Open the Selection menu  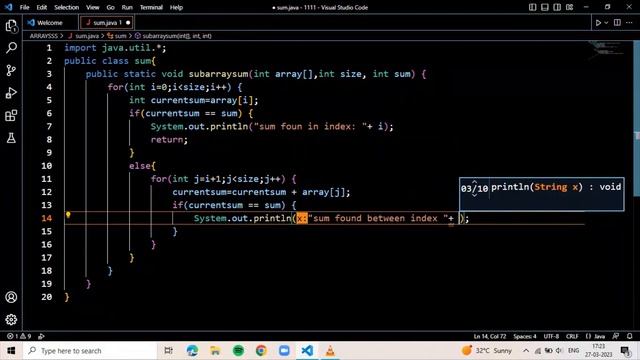(x=67, y=7)
